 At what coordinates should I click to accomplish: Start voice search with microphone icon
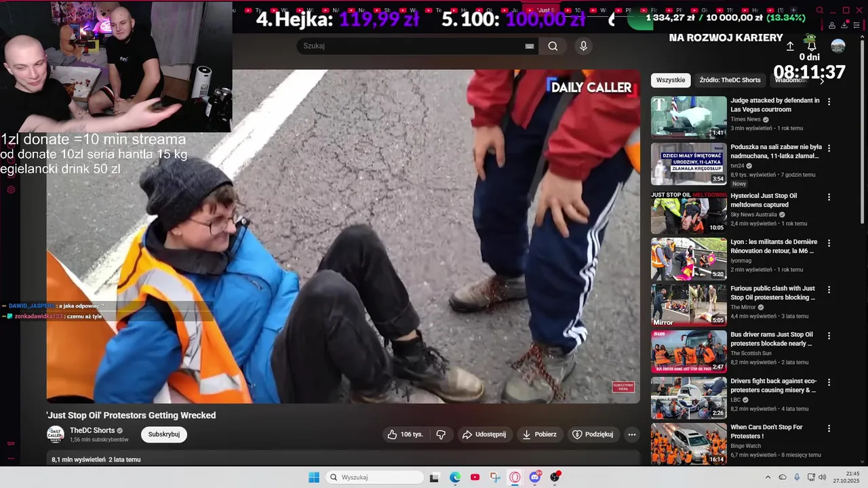[x=583, y=46]
